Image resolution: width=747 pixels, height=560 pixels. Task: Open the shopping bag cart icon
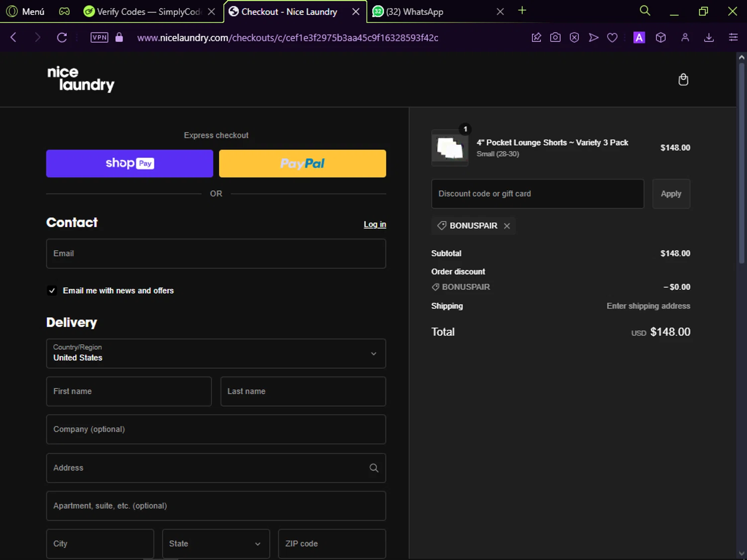683,80
